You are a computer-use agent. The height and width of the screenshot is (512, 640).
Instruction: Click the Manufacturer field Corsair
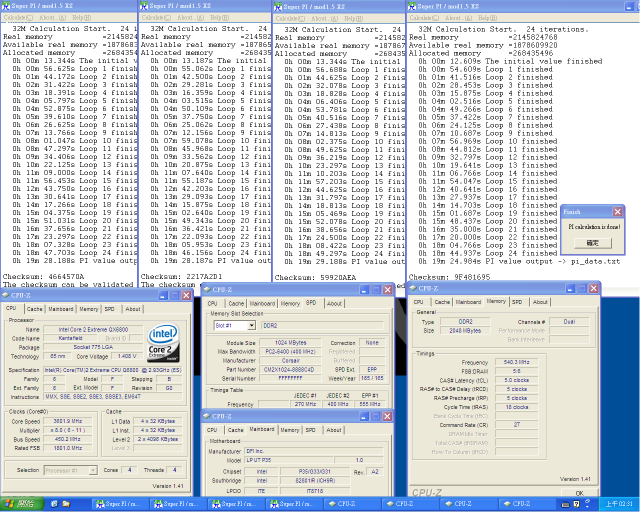pyautogui.click(x=291, y=361)
